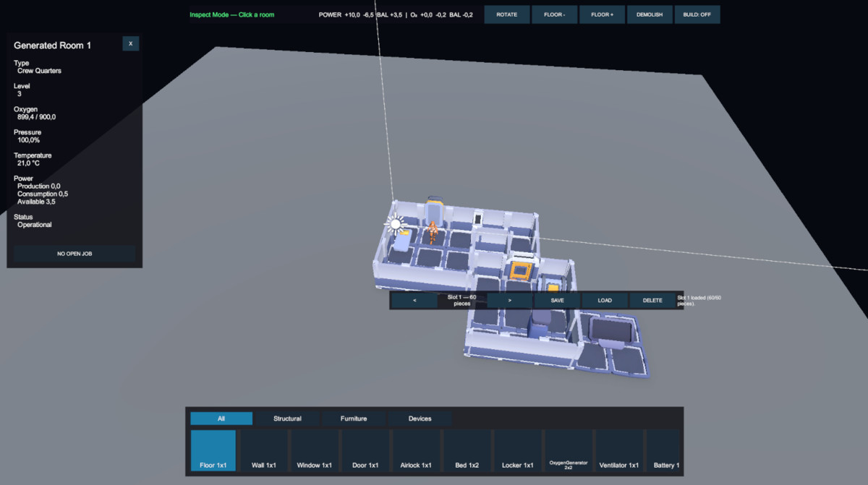Click the orange oxygen generator device
Screen dimensions: 868x485
pos(521,271)
